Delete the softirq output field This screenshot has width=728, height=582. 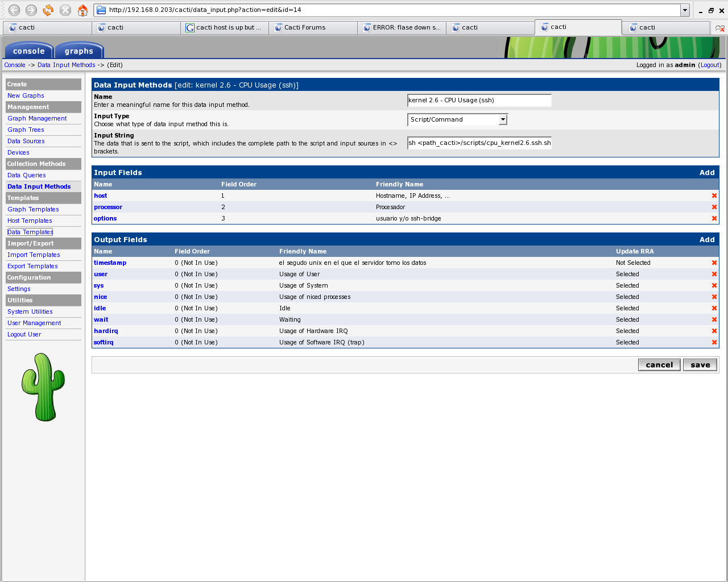[x=714, y=342]
